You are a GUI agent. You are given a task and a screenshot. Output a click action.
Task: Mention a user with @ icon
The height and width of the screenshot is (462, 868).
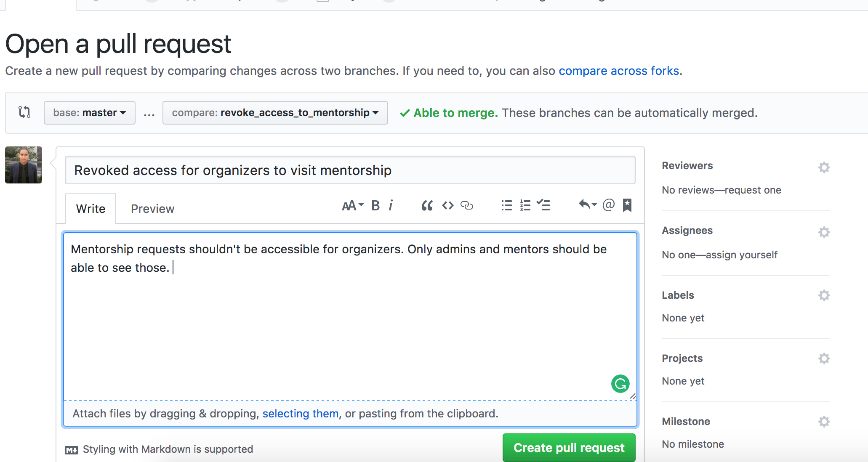click(x=608, y=205)
